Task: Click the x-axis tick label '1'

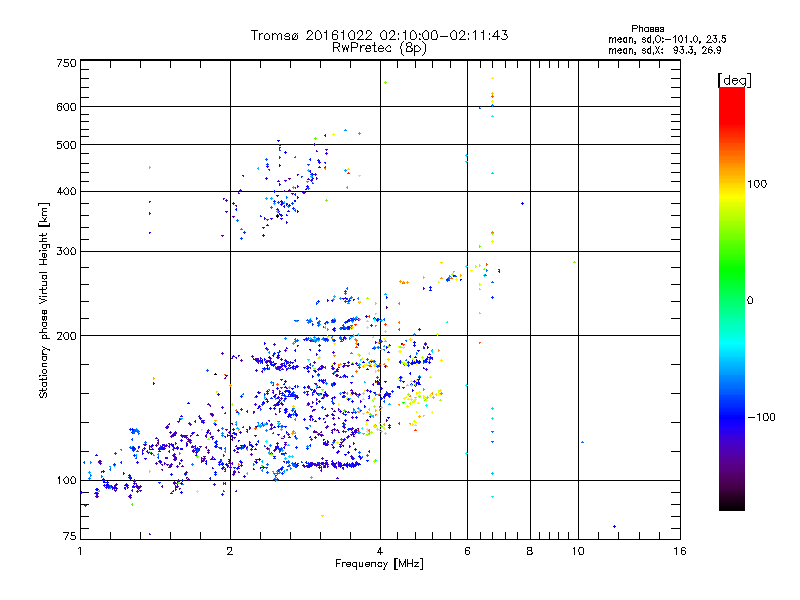Action: [80, 551]
